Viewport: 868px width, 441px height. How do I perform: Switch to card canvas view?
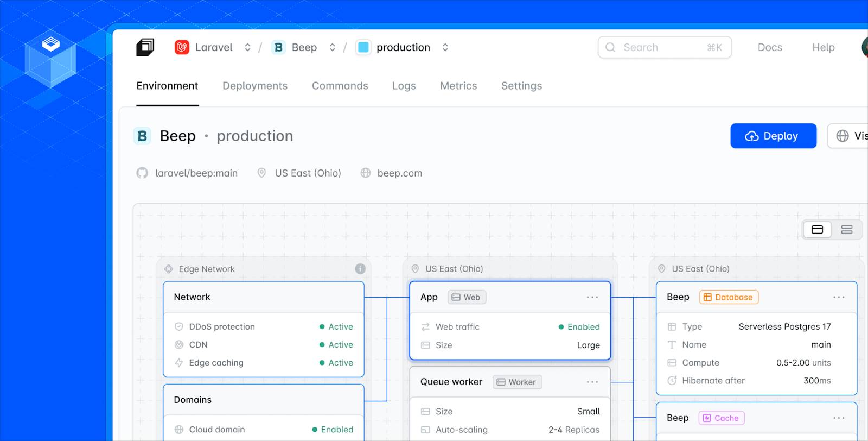coord(817,230)
